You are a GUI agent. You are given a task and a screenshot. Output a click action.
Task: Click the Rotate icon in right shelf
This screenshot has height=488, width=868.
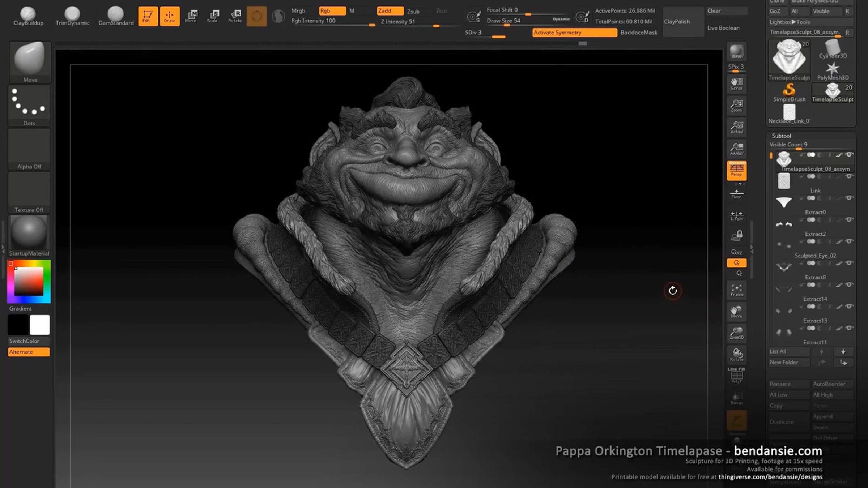(x=736, y=355)
